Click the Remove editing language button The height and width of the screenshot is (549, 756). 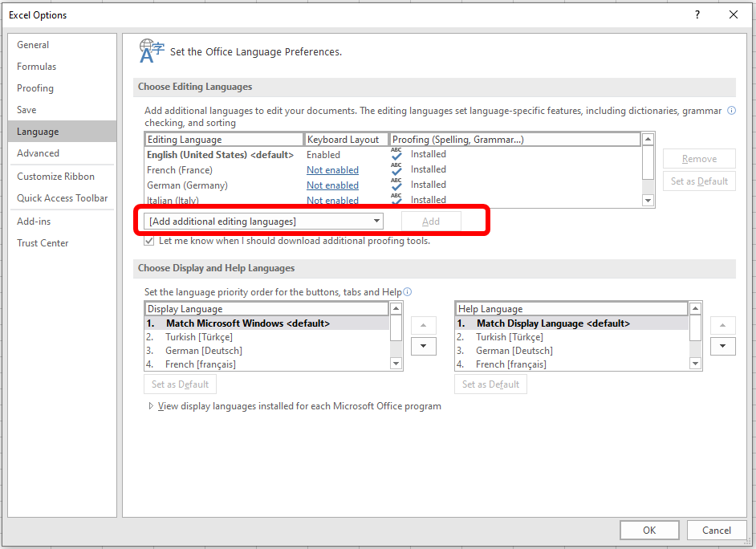(699, 159)
